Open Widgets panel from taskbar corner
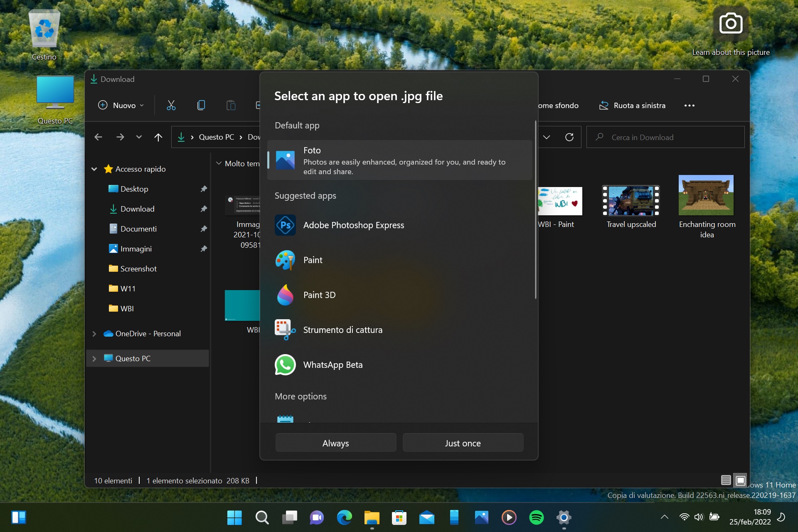Image resolution: width=798 pixels, height=532 pixels. coord(19,517)
